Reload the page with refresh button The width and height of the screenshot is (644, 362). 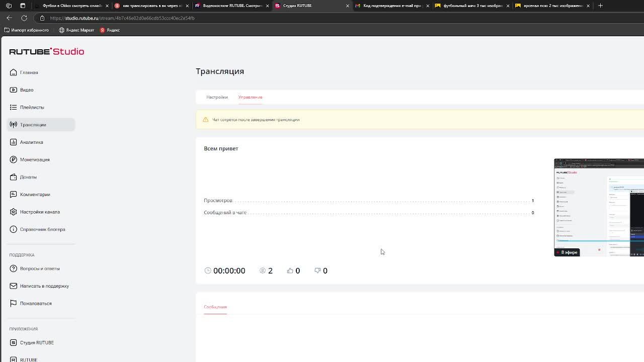(24, 18)
